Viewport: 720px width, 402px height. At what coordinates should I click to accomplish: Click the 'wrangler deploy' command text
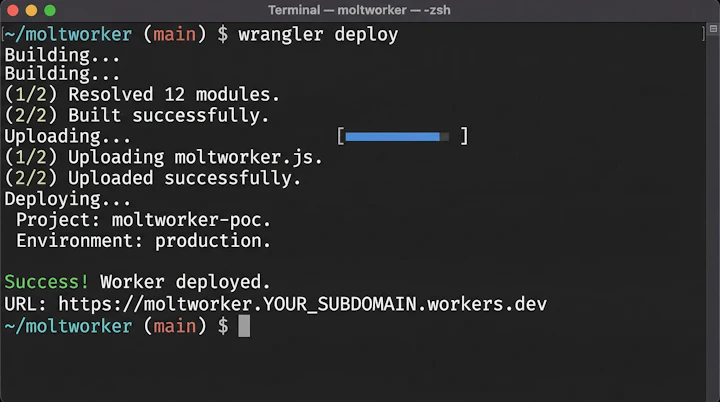coord(318,34)
